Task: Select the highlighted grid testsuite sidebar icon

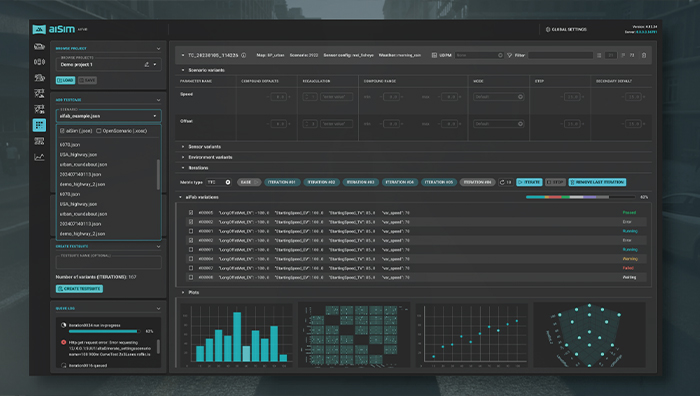Action: pyautogui.click(x=39, y=125)
